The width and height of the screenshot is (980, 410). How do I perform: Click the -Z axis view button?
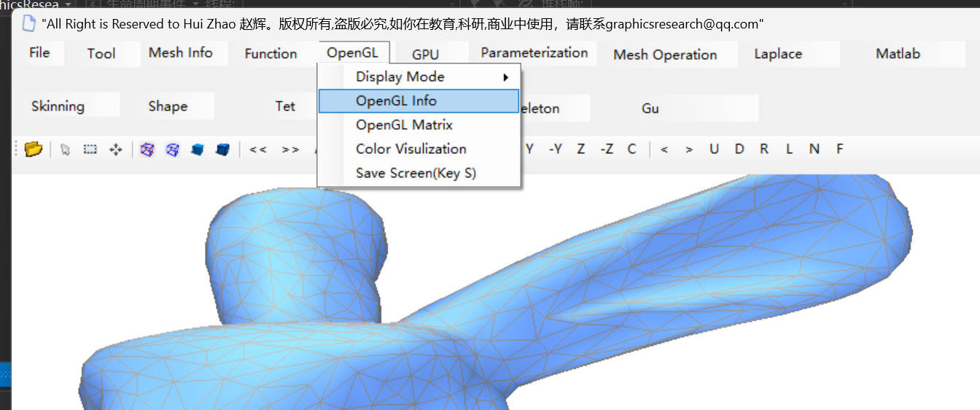pos(607,149)
